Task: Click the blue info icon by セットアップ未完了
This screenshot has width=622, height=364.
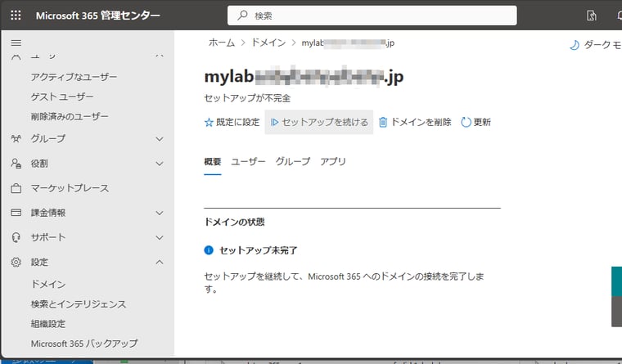Action: [x=209, y=250]
